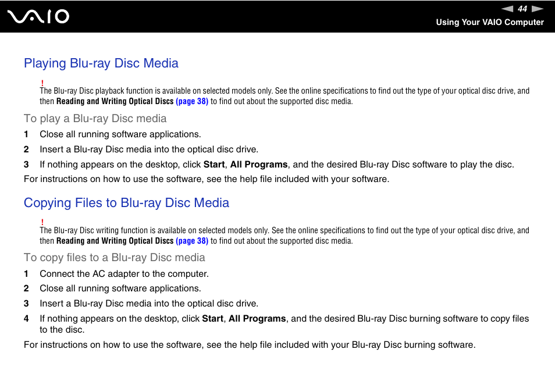Open page 38 link under Playing Blu-ray section

click(x=192, y=101)
